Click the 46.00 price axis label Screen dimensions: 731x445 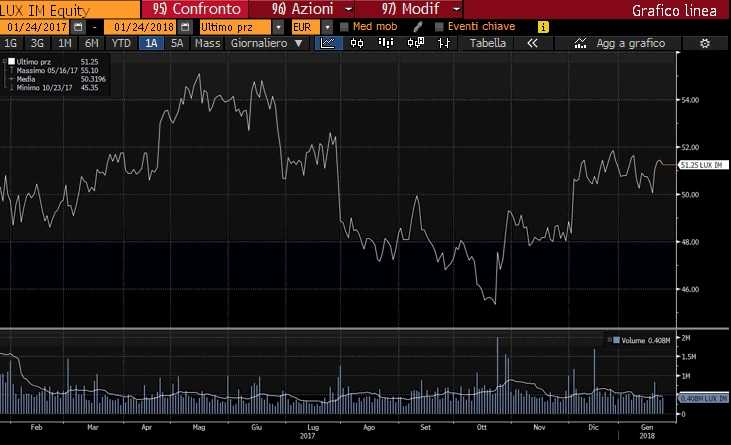coord(690,289)
